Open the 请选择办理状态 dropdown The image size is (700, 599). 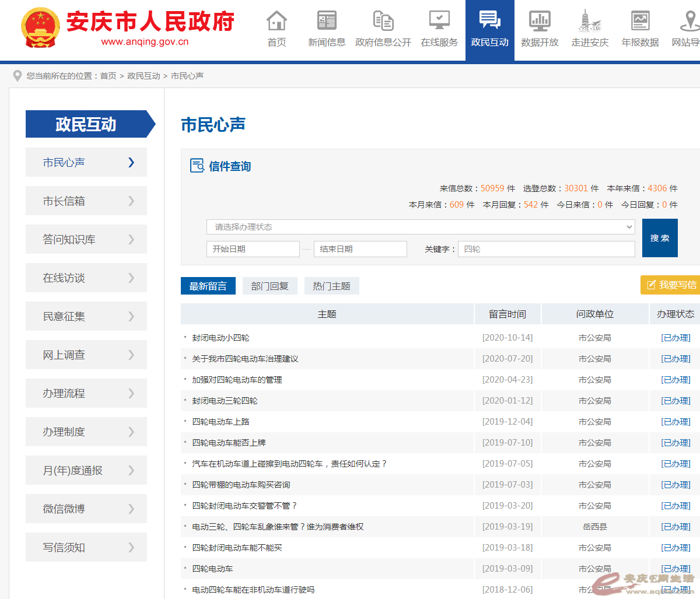coord(420,227)
